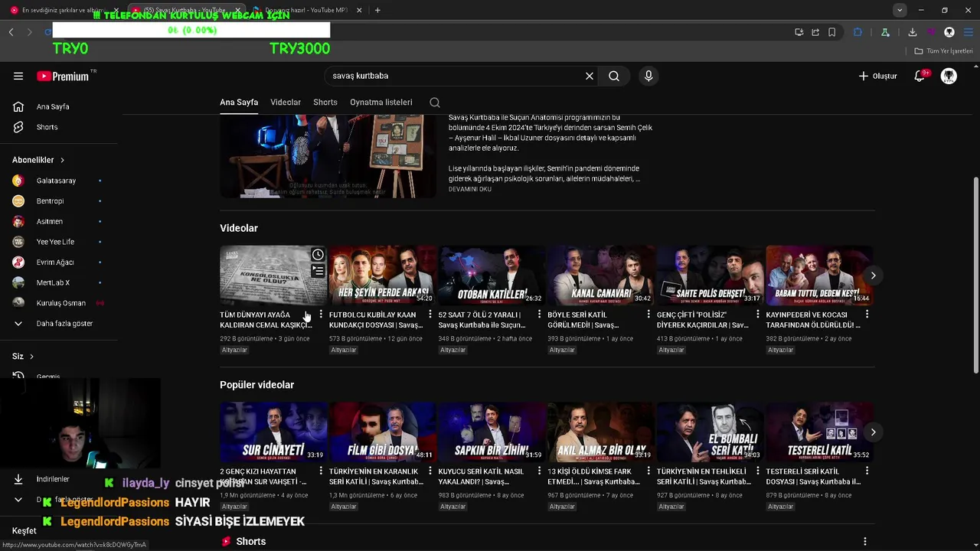Open AKIL ALMAZ BİR OLAY thumbnail

[x=600, y=432]
